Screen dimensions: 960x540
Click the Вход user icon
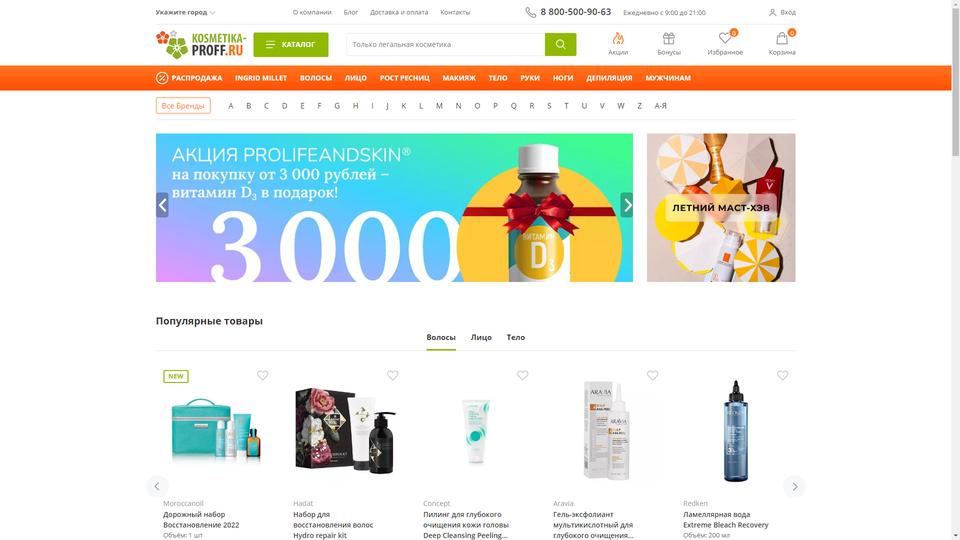772,12
